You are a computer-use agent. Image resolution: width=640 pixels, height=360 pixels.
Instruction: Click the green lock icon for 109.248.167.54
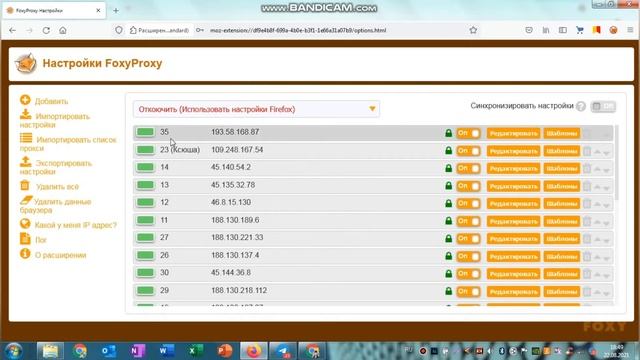[449, 151]
